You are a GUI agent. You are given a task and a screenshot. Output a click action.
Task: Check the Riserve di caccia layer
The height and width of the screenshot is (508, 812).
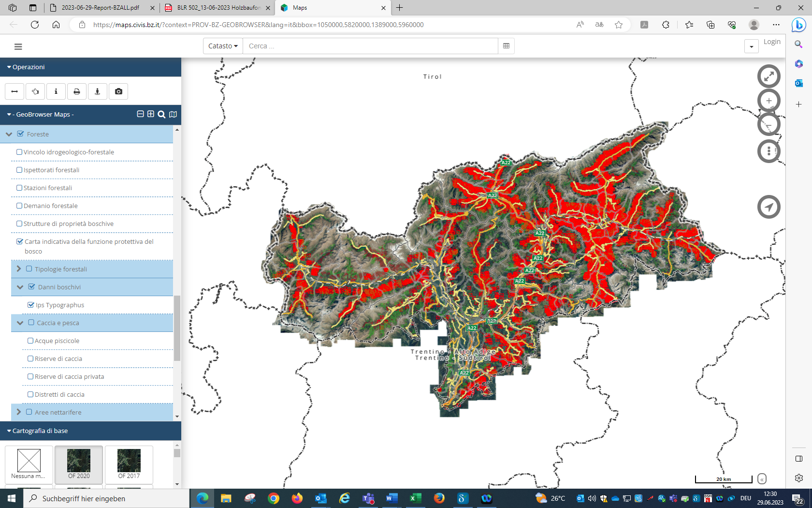point(30,359)
